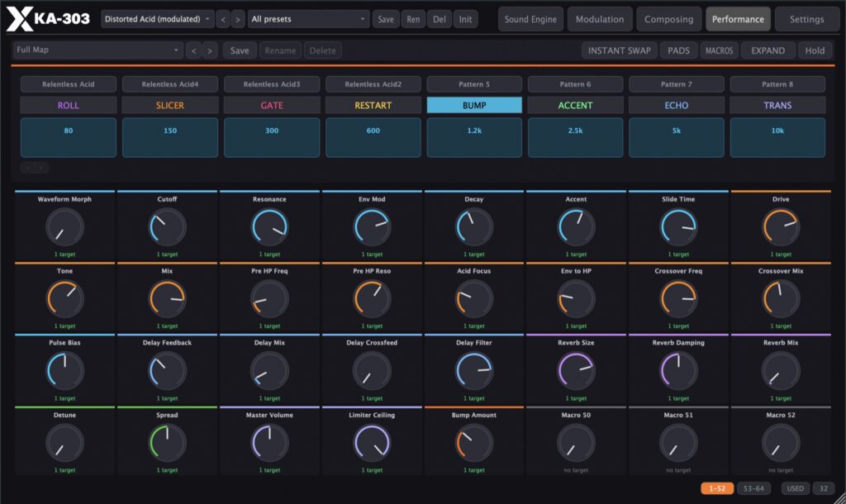Viewport: 846px width, 504px height.
Task: Click the Spread knob
Action: point(167,443)
